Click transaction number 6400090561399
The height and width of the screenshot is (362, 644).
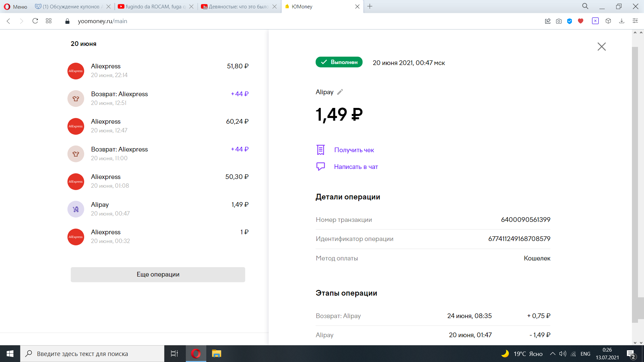pos(526,220)
